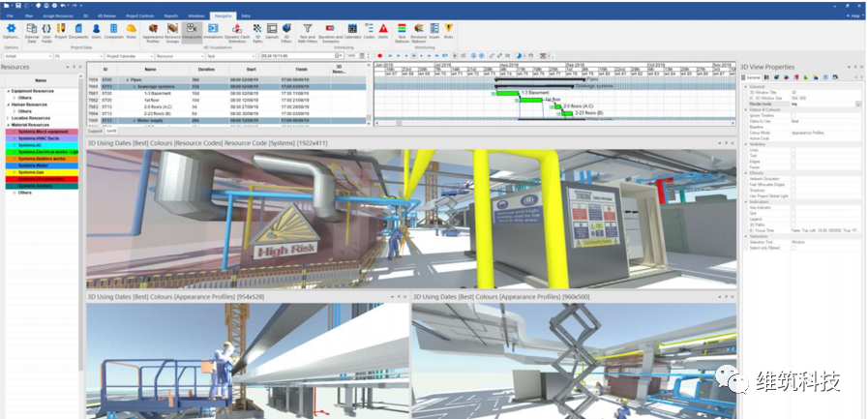
Task: Click the red record button in playback toolbar
Action: point(379,56)
